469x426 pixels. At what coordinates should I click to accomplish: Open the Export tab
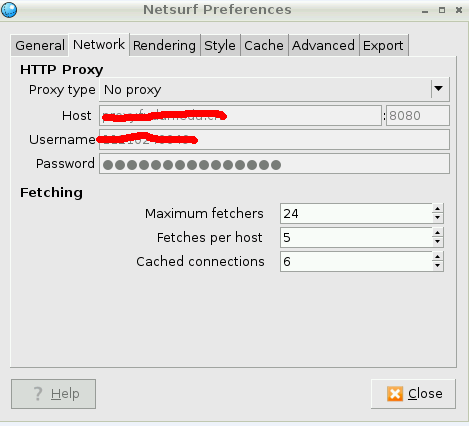pyautogui.click(x=383, y=45)
